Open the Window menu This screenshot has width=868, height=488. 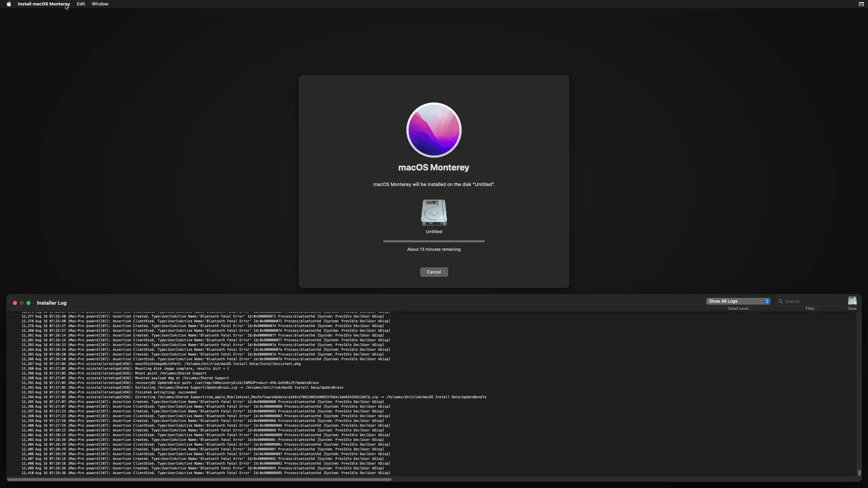coord(100,4)
